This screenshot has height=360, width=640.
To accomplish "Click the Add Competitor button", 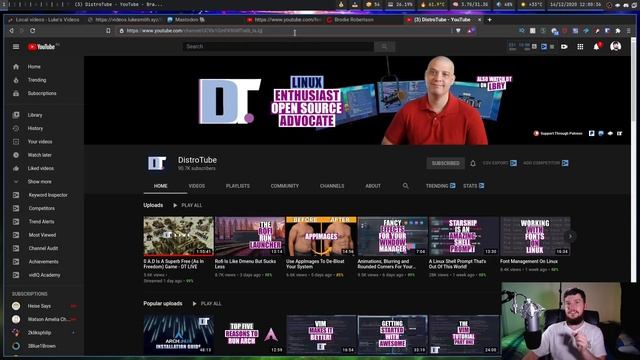I will 545,163.
